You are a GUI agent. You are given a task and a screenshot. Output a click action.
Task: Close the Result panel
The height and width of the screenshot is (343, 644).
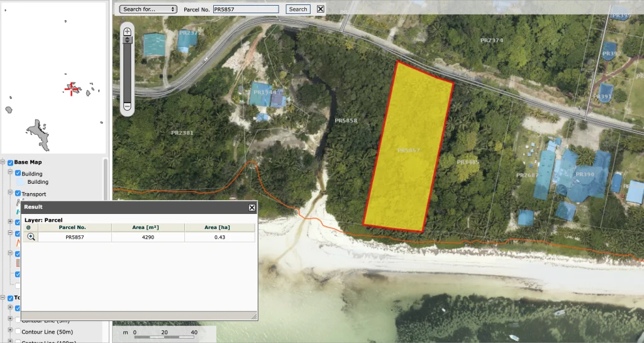click(x=252, y=207)
